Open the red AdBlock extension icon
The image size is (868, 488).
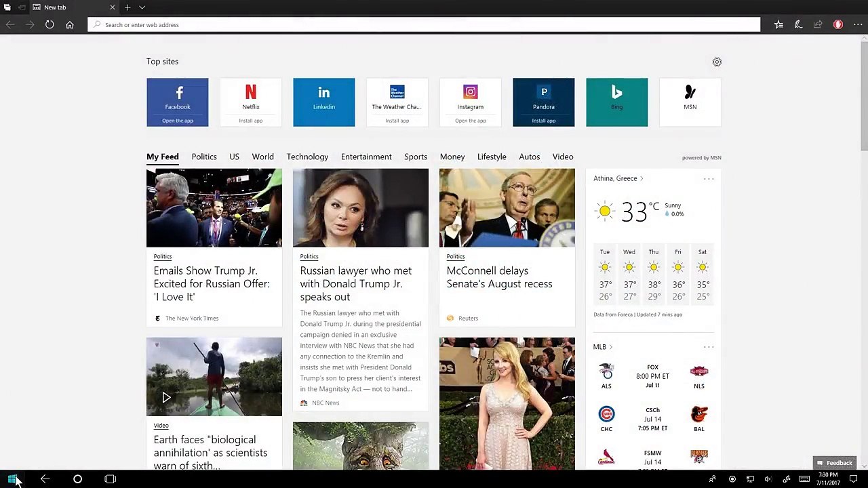click(x=838, y=24)
